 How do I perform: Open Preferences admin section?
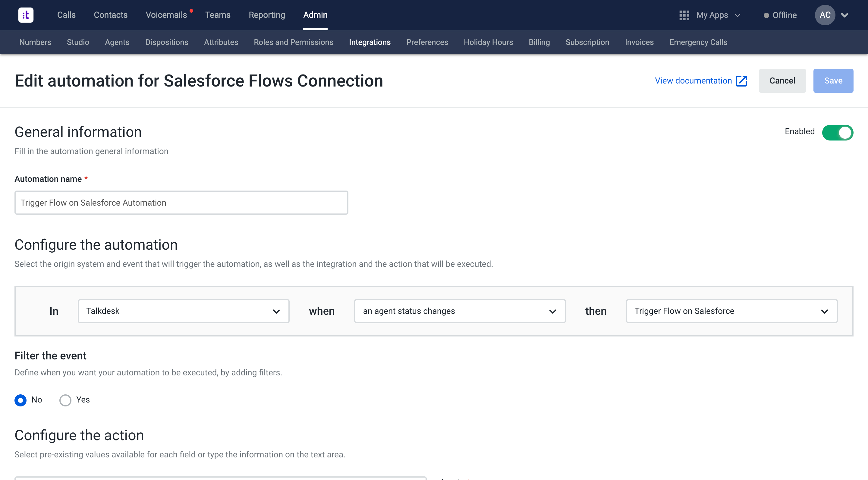point(427,42)
